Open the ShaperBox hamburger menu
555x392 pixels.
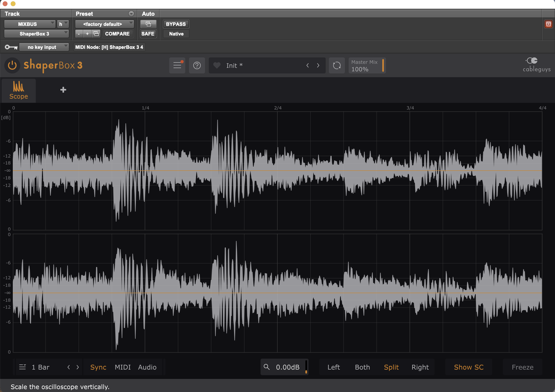coord(177,65)
